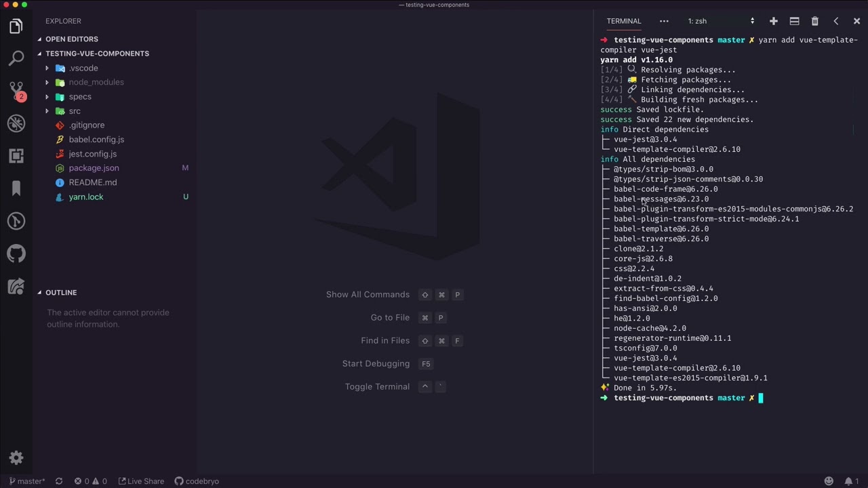
Task: Open the feedback smiley icon
Action: coord(829,481)
